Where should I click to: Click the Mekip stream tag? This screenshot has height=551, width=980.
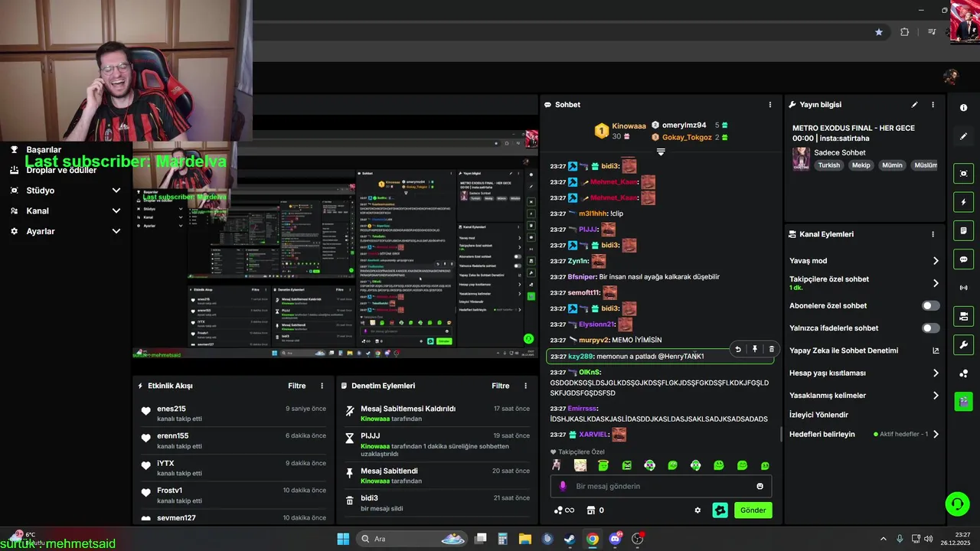pos(861,165)
